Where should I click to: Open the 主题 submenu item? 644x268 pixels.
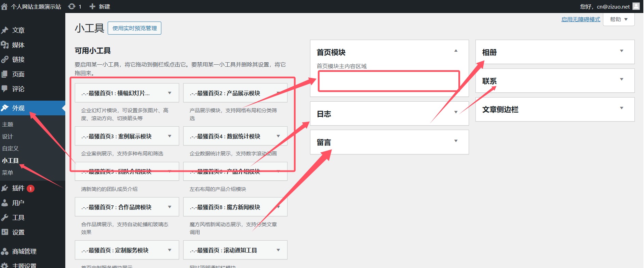[8, 125]
